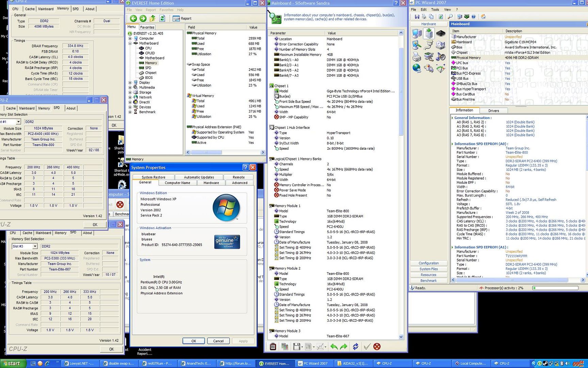The image size is (588, 368).
Task: Open the Slot #3 memory slot dropdown
Action: tap(35, 246)
